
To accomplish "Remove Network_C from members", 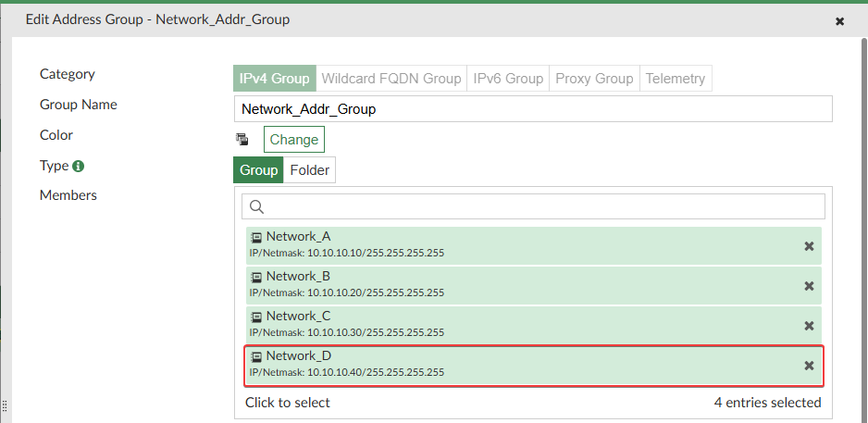I will [x=809, y=326].
